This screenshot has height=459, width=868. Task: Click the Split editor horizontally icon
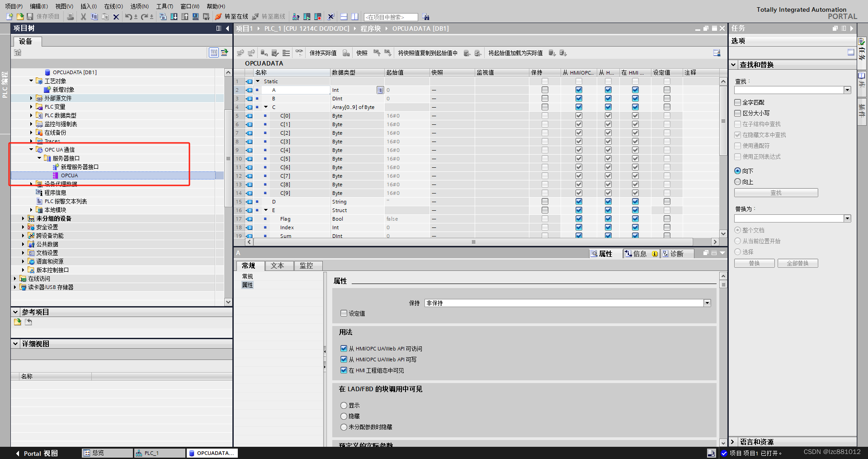tap(344, 17)
